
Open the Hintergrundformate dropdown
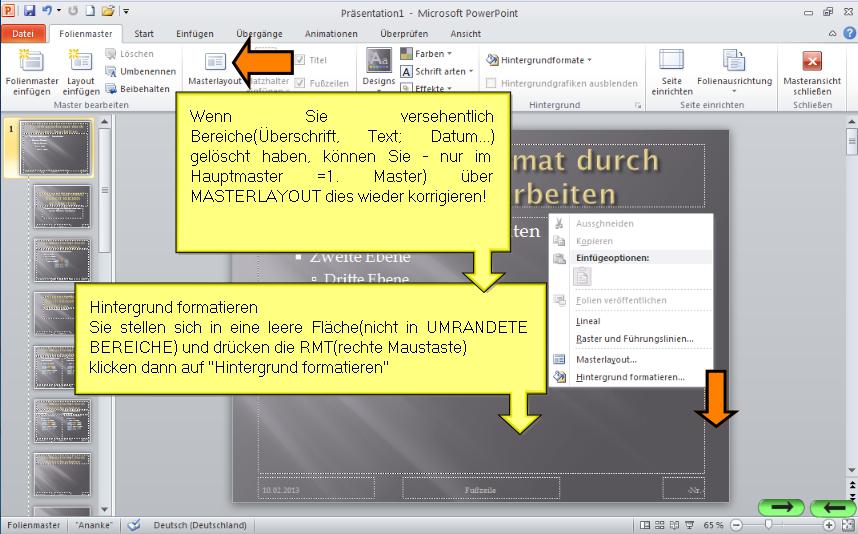tap(540, 60)
